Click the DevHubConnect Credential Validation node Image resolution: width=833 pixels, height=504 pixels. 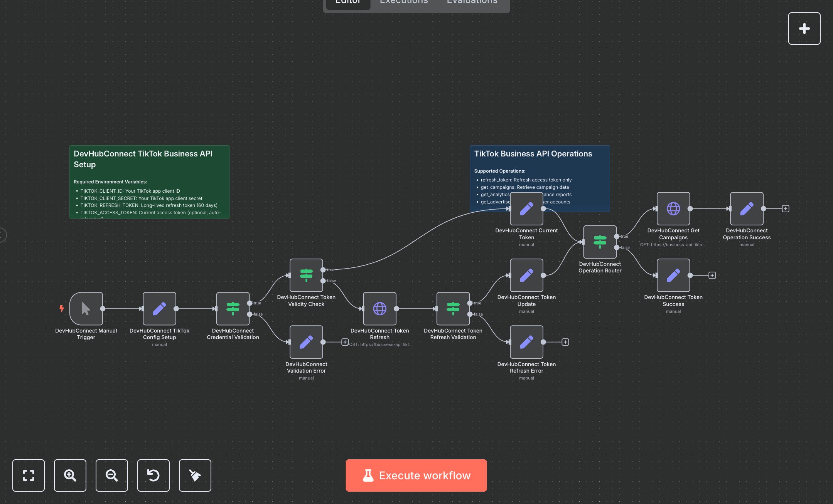(233, 309)
